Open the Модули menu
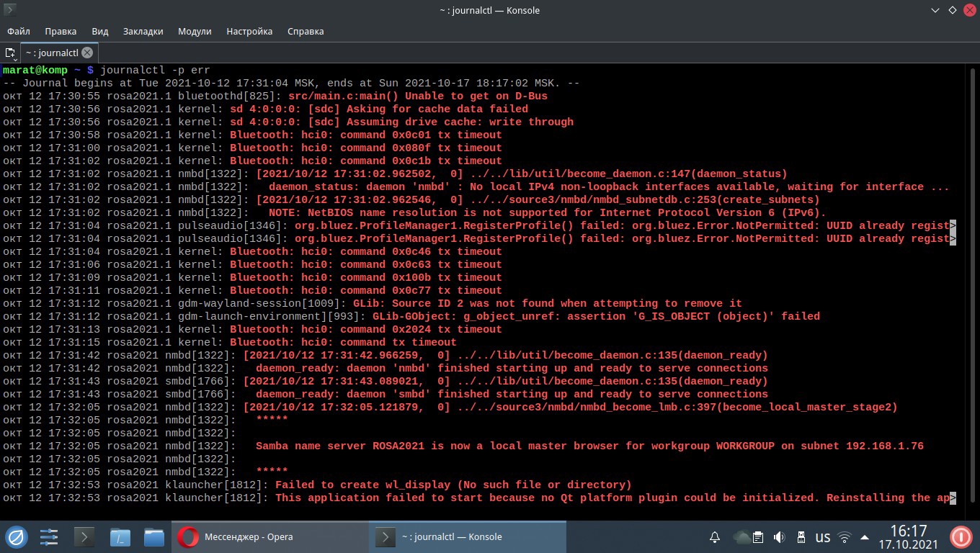This screenshot has width=980, height=553. pyautogui.click(x=195, y=32)
